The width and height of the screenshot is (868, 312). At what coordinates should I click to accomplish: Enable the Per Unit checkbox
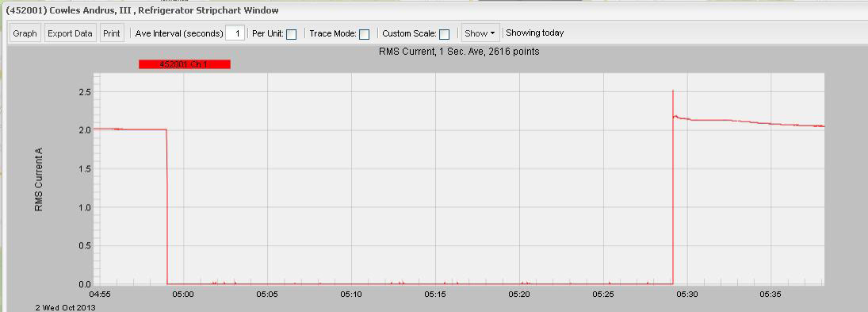click(291, 34)
